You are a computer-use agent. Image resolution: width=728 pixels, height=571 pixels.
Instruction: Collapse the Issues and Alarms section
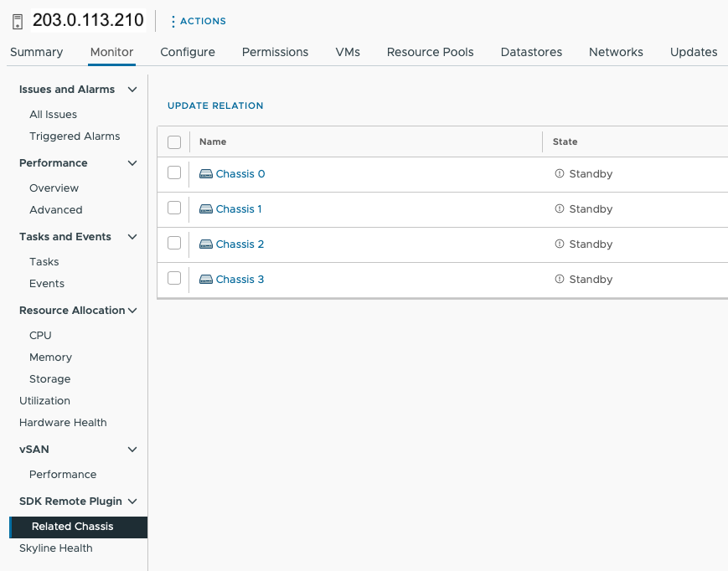tap(132, 90)
